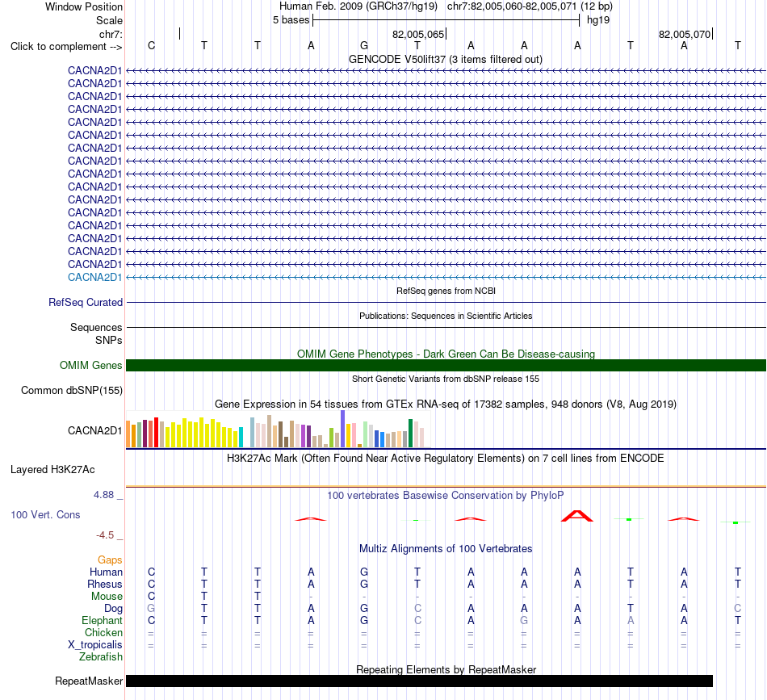Click 'Repeating Elements by RepeatMasker' title
Image resolution: width=767 pixels, height=700 pixels.
[x=446, y=669]
